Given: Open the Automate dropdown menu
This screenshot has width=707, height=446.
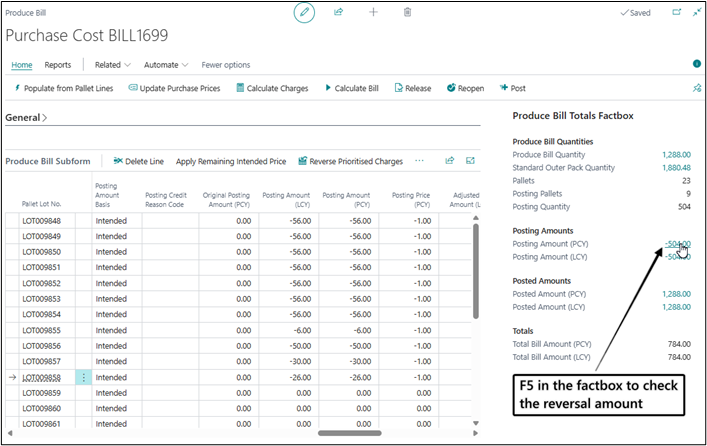Looking at the screenshot, I should 166,65.
